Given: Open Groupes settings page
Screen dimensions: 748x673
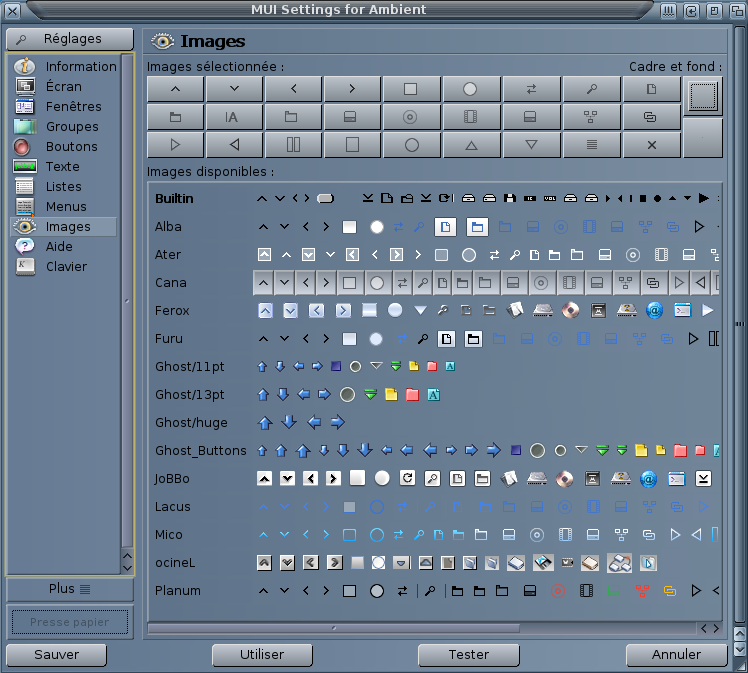Looking at the screenshot, I should (x=65, y=126).
